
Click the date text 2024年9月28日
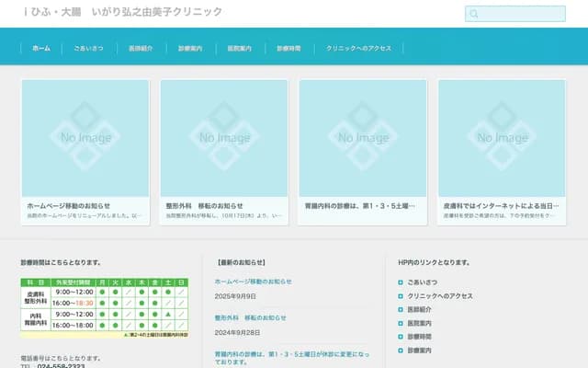pos(237,333)
